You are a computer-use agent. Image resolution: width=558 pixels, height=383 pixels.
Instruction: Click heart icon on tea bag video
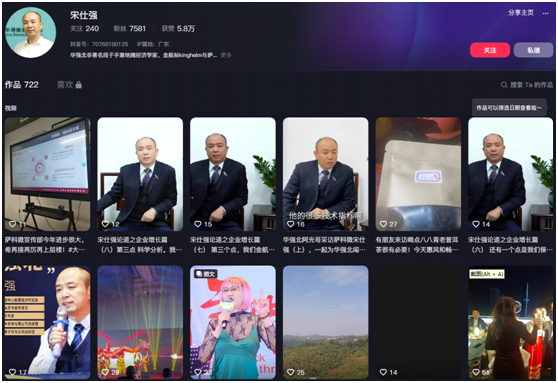coord(383,224)
